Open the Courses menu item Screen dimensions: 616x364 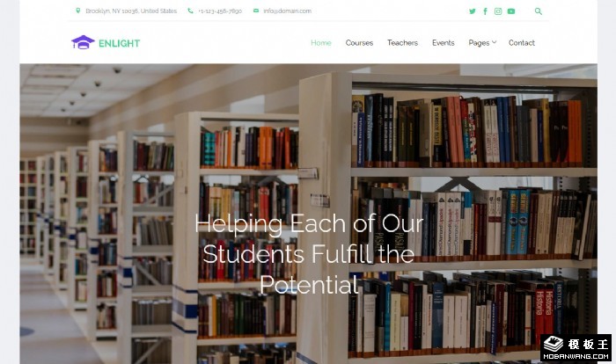point(359,43)
